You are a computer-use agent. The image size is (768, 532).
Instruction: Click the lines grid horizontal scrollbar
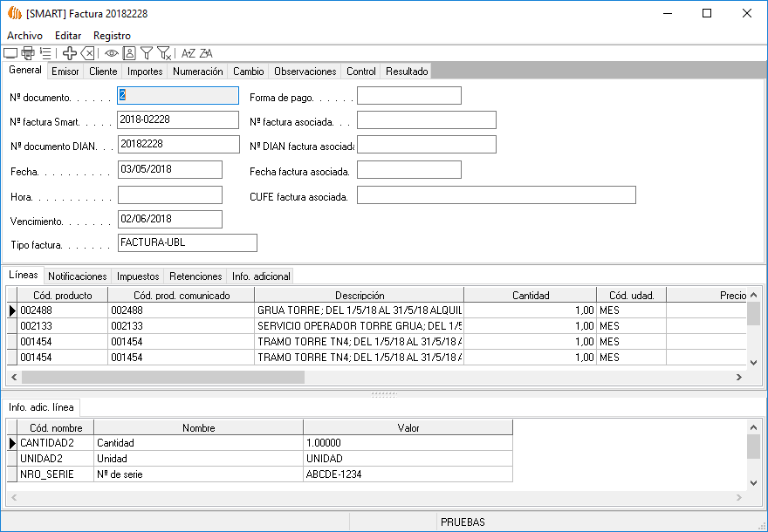click(162, 378)
